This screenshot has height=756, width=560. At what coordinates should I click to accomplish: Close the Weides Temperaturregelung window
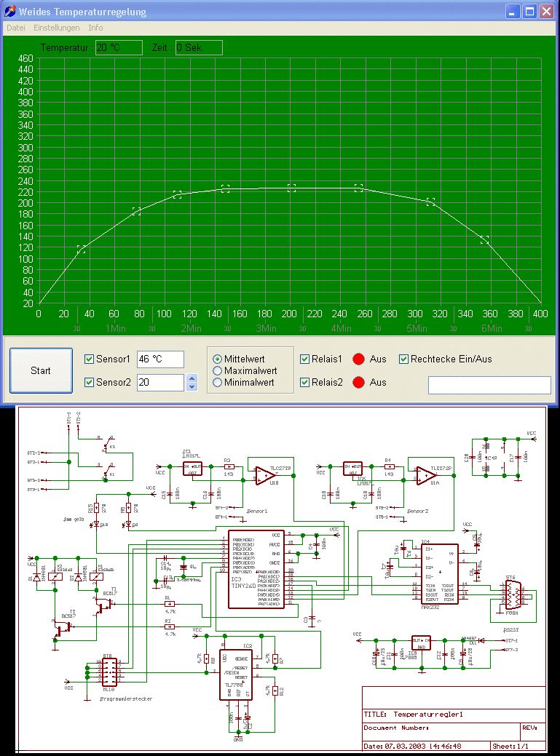point(546,12)
